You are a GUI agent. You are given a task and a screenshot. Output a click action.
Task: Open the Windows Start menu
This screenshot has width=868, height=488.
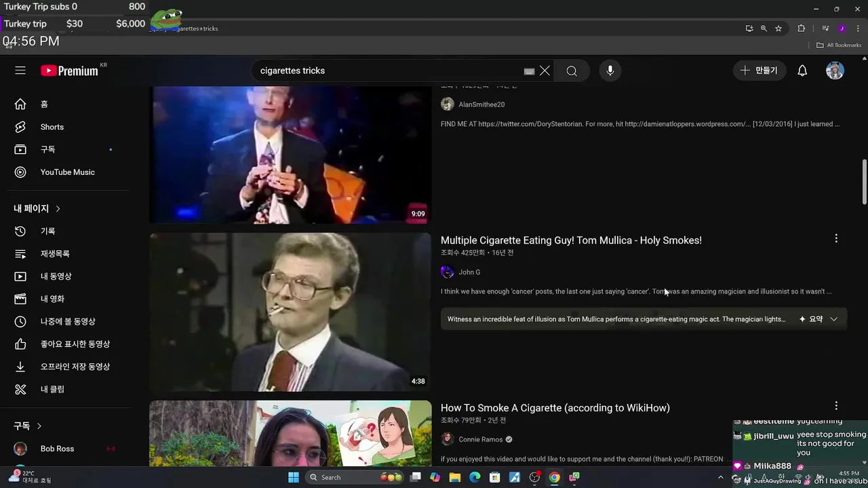(x=294, y=477)
